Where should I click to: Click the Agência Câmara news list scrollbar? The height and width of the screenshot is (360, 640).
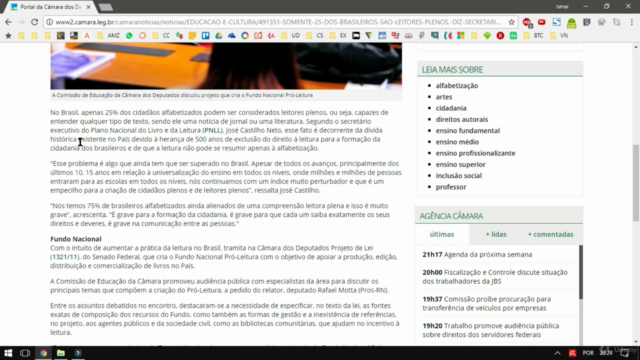click(581, 272)
